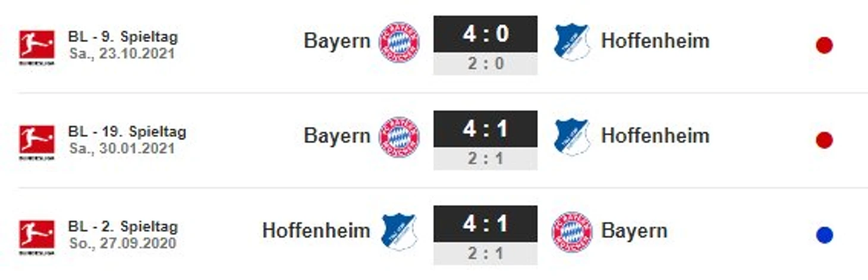Select the BL - 9. Spieltag label
The image size is (868, 280).
(123, 37)
